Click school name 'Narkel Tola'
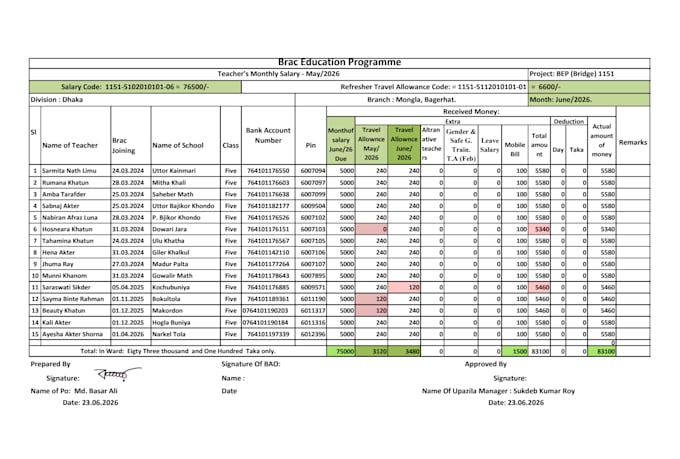The width and height of the screenshot is (680, 459). click(169, 334)
